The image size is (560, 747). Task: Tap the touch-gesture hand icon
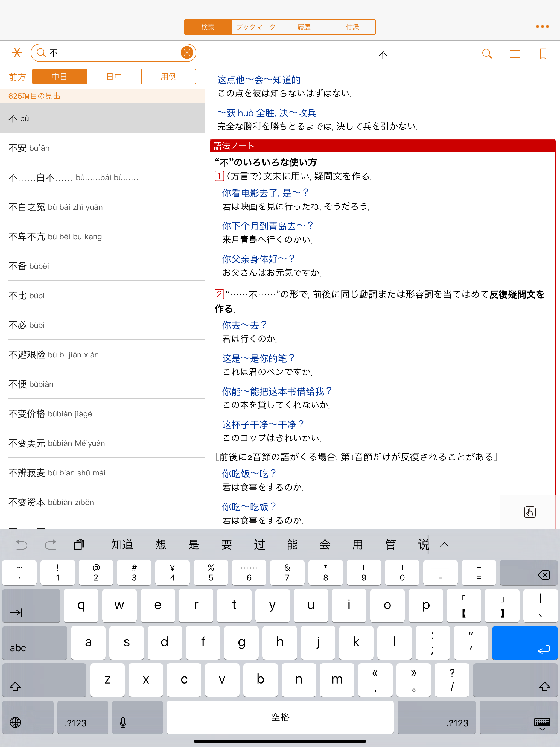pyautogui.click(x=530, y=512)
